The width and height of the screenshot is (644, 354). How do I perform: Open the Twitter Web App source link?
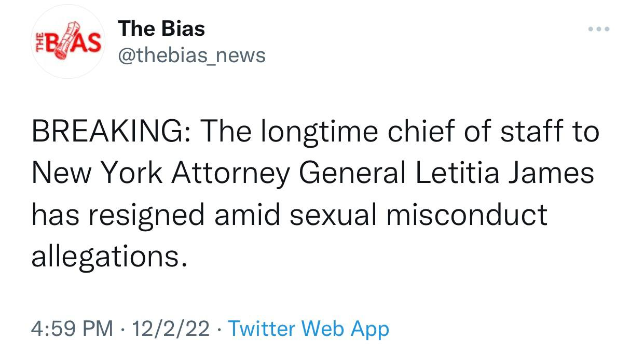point(308,328)
